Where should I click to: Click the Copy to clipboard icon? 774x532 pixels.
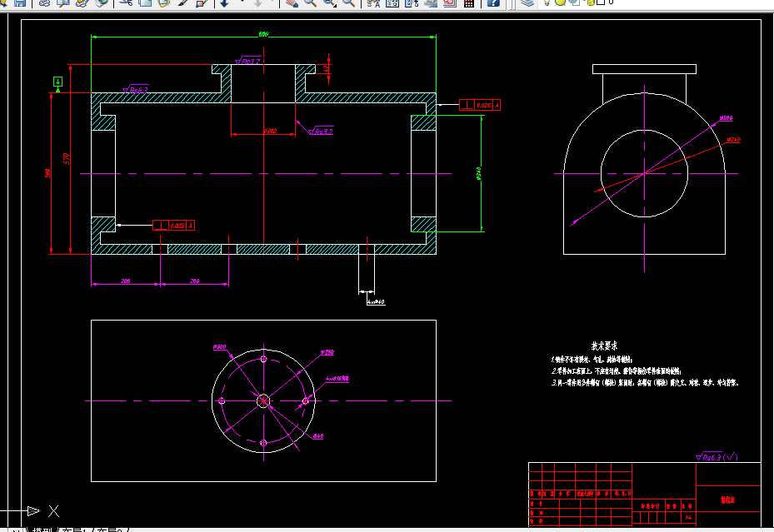point(145,2)
